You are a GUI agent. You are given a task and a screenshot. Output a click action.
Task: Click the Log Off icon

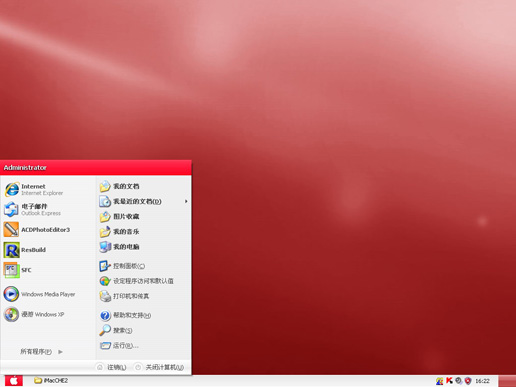(99, 367)
